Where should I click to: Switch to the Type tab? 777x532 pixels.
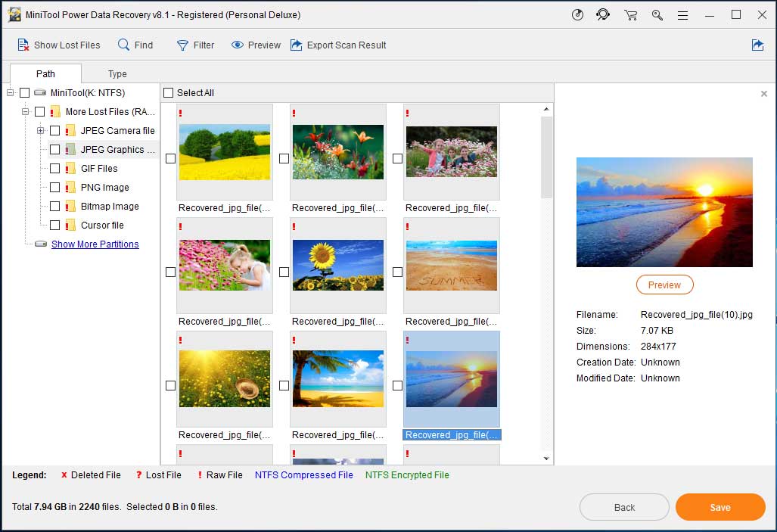(x=117, y=74)
